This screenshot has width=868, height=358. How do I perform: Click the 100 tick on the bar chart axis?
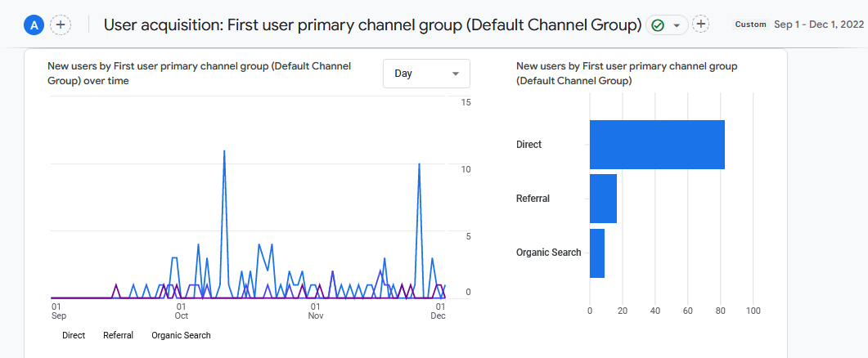pos(753,311)
